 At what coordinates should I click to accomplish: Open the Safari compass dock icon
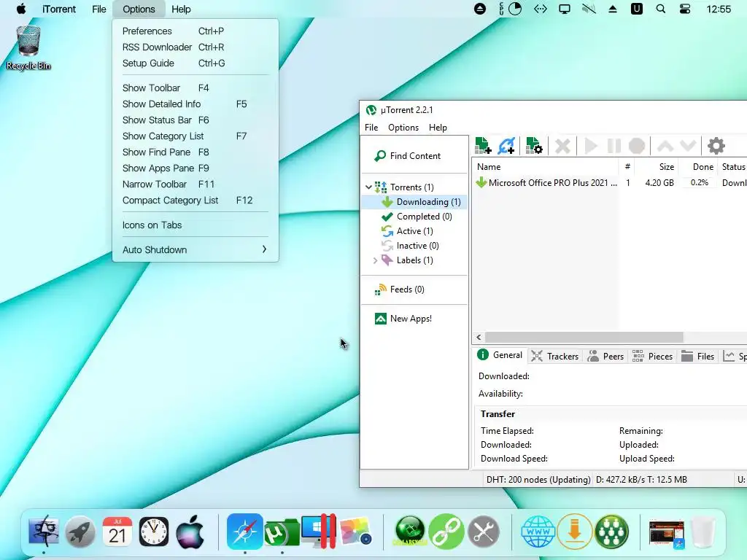coord(245,532)
